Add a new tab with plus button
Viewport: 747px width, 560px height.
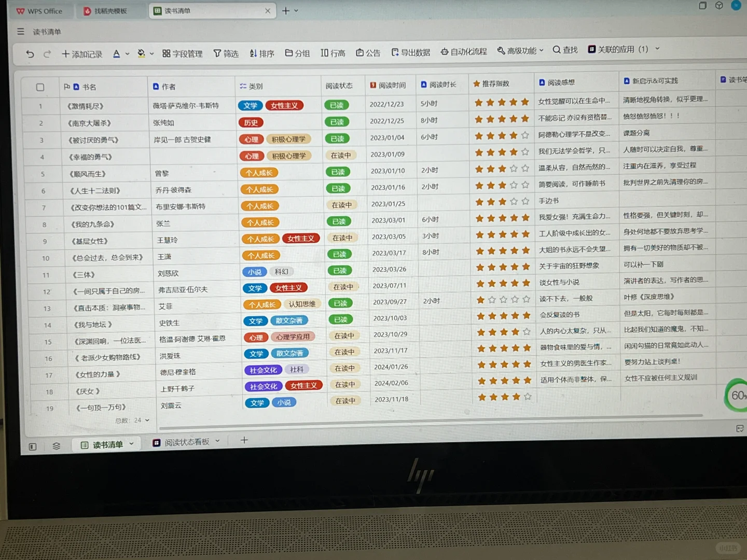286,10
